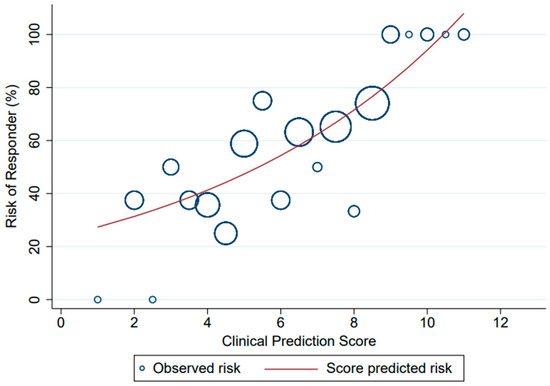
Task: Click the red curve's upper end
Action: (464, 14)
